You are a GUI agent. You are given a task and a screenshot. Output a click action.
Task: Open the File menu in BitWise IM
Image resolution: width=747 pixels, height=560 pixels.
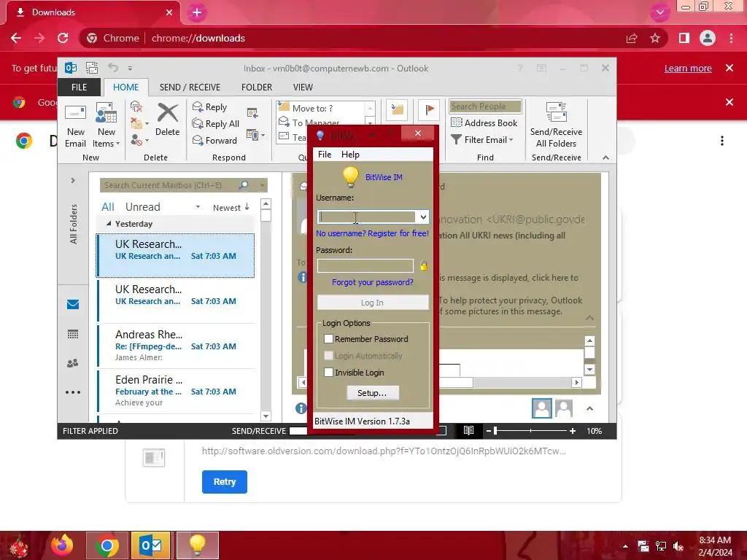coord(325,155)
